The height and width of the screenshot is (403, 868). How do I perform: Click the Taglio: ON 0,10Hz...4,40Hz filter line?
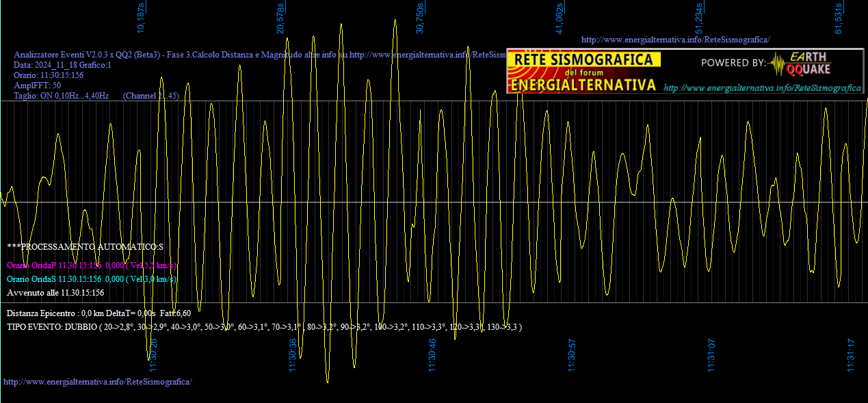(96, 96)
